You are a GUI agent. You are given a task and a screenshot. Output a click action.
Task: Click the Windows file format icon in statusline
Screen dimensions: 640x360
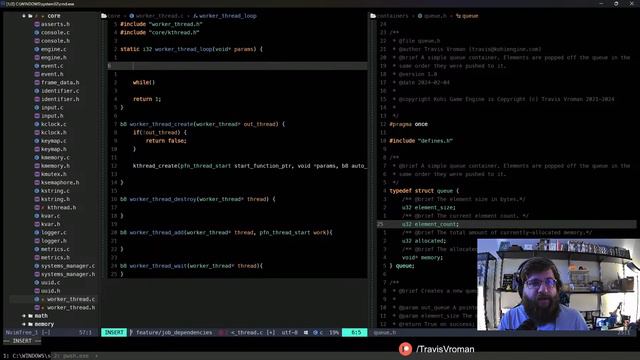pyautogui.click(x=306, y=333)
